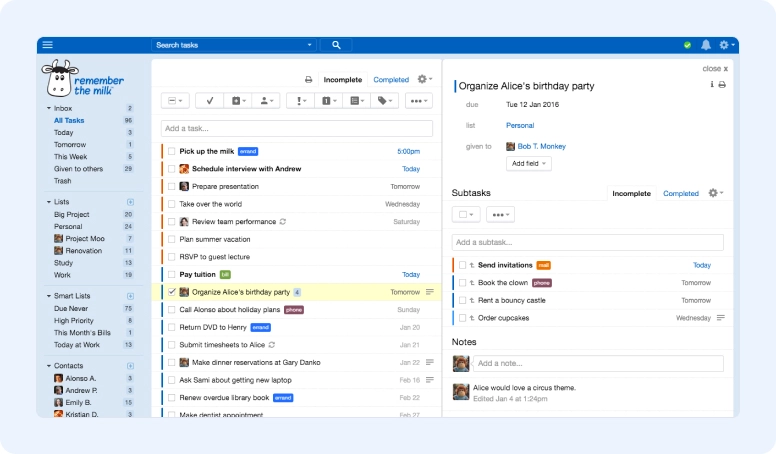Click the search magnifier icon
The image size is (776, 454).
pyautogui.click(x=336, y=45)
